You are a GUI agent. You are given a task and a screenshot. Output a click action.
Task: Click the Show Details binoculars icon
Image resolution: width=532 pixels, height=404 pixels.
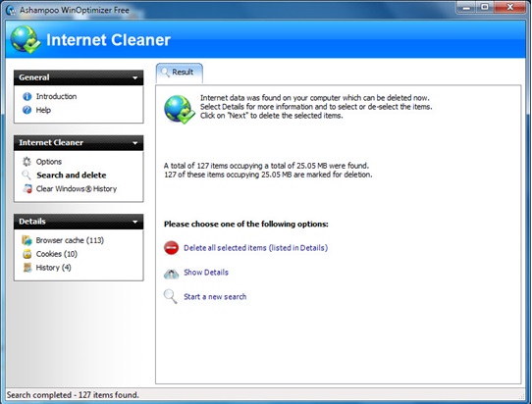coord(172,274)
